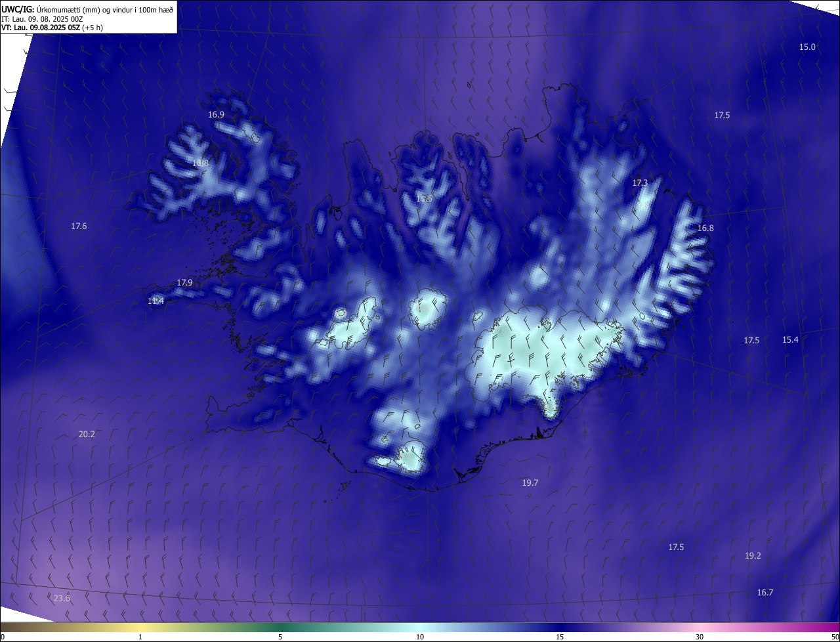Click the 23.6 value label

(62, 598)
